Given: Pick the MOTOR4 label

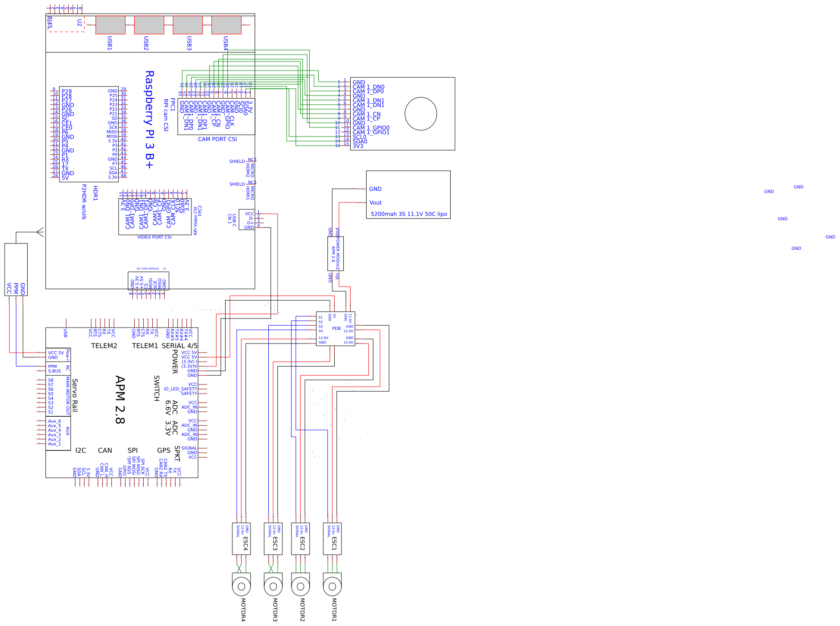Looking at the screenshot, I should 243,610.
